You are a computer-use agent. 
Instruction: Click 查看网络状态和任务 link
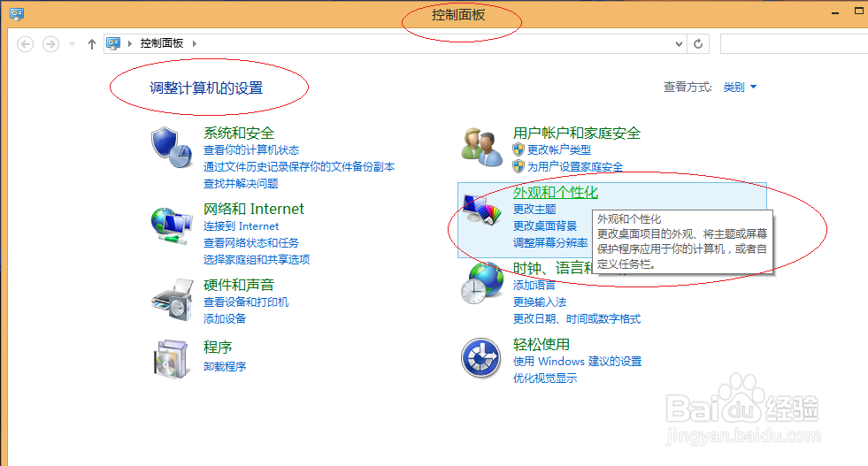click(251, 242)
